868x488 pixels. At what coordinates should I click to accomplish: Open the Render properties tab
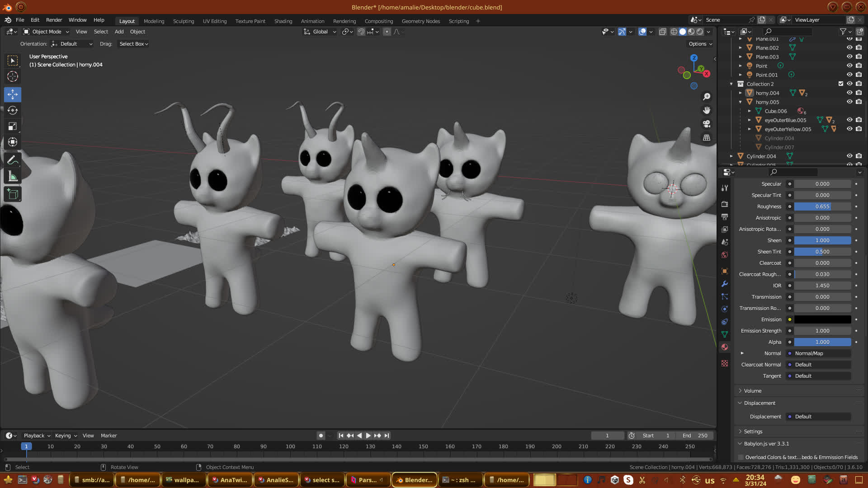[x=725, y=204]
